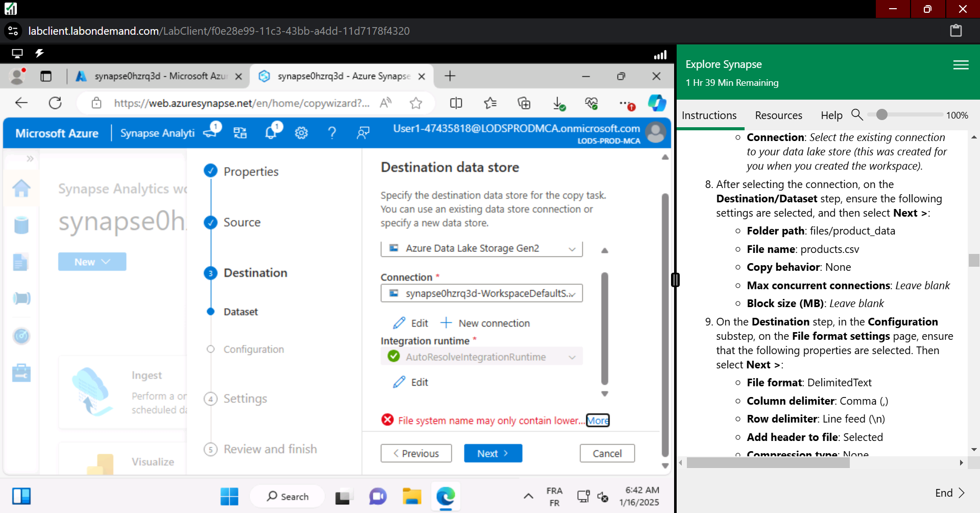Open Edge favorites list icon
This screenshot has width=980, height=513.
pos(490,103)
